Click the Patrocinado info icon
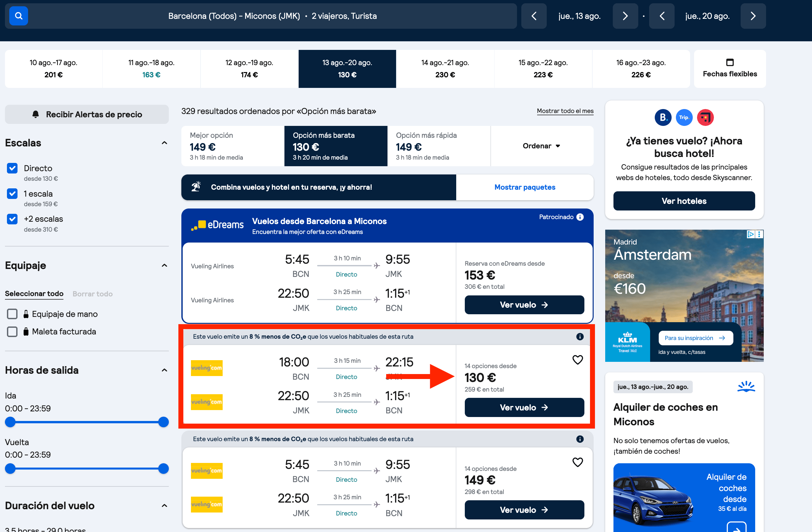Screen dimensions: 812x532 (580, 217)
